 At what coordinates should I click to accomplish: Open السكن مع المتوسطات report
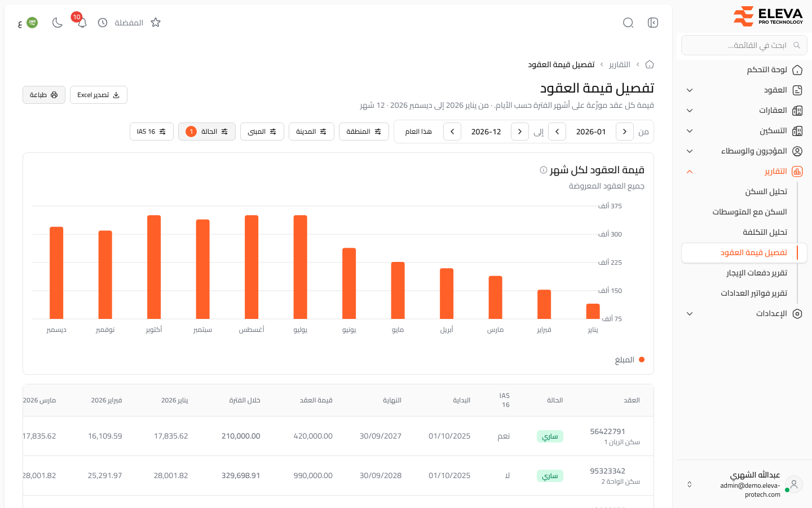[749, 212]
